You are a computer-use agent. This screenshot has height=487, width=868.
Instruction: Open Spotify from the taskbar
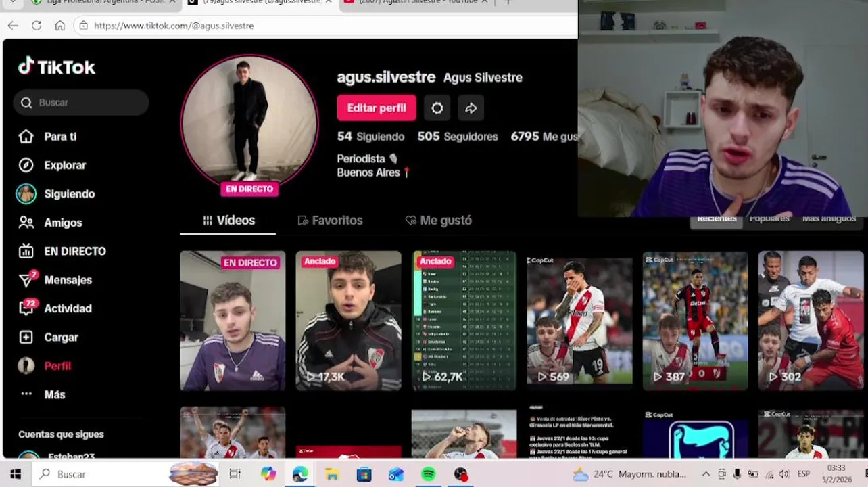(429, 474)
